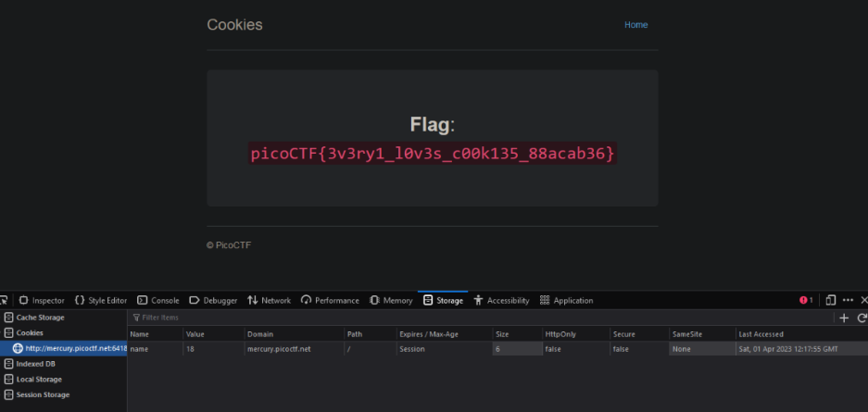868x412 pixels.
Task: Click the cookie value cell showing 18
Action: [x=190, y=349]
